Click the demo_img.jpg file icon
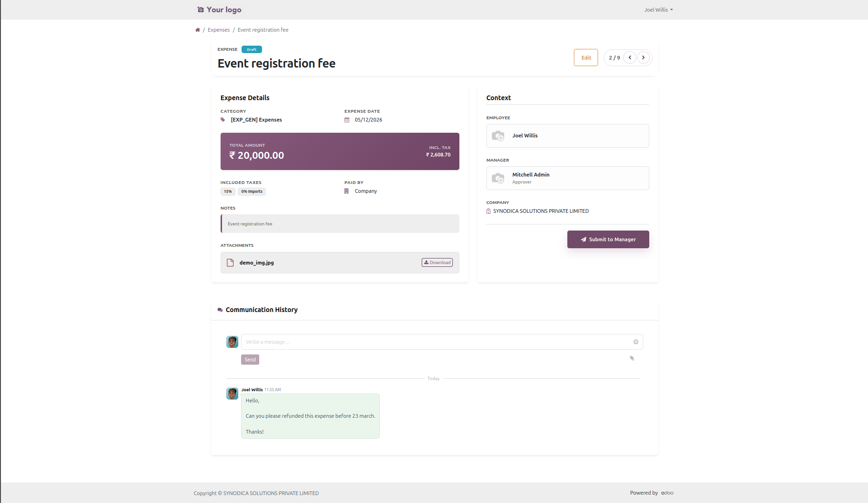868x503 pixels. coord(230,263)
